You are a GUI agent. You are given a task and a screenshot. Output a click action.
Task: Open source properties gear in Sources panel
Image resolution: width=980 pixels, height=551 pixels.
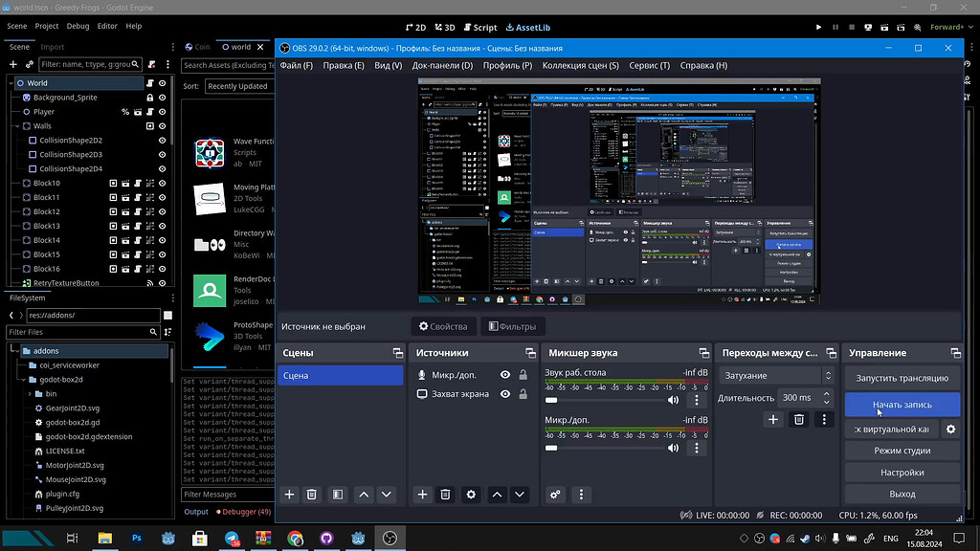[x=471, y=495]
